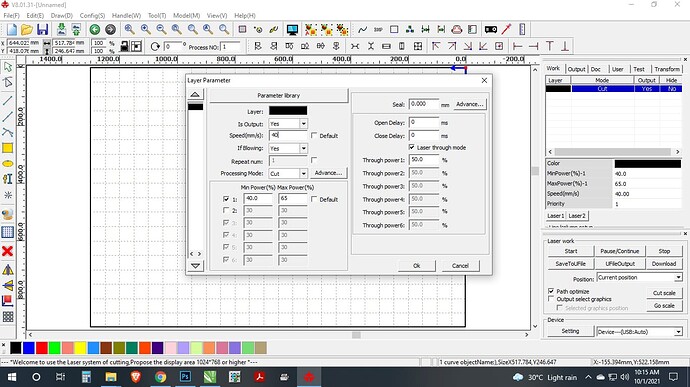Open the red laser app in taskbar
This screenshot has width=690, height=387.
(309, 377)
